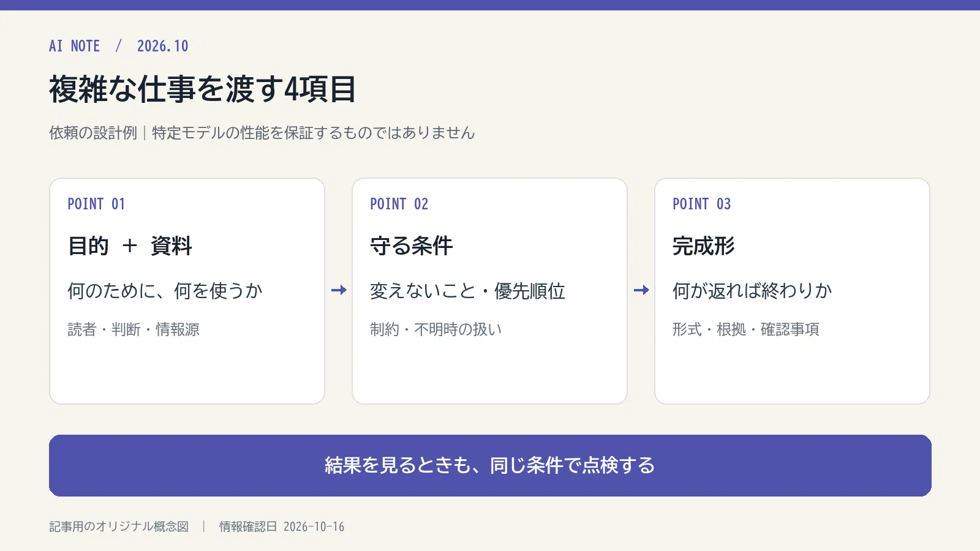Screen dimensions: 980x551
Task: Click the main title 複雑な仕事を渡す4項目
Action: tap(202, 89)
